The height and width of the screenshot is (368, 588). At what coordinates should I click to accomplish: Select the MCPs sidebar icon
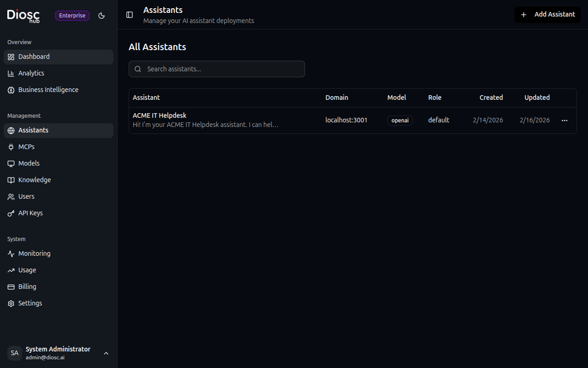tap(11, 146)
